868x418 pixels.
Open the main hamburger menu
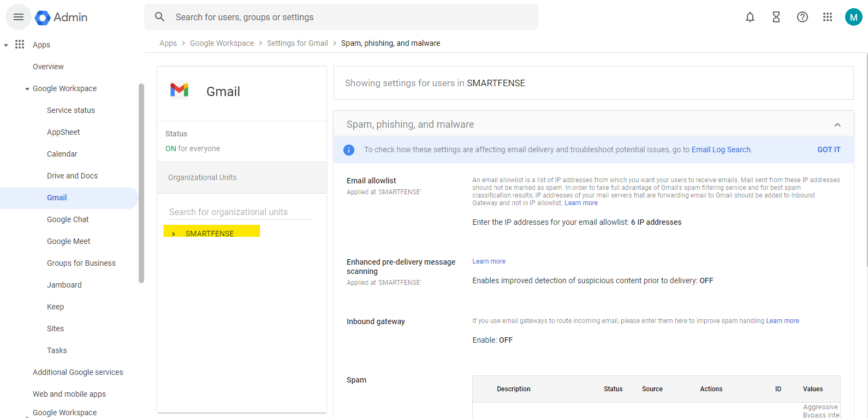(x=19, y=17)
